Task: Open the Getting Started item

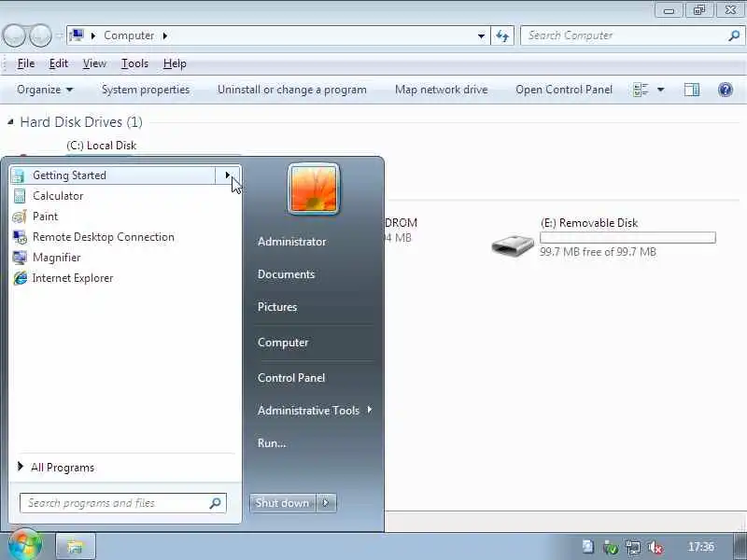Action: point(112,175)
